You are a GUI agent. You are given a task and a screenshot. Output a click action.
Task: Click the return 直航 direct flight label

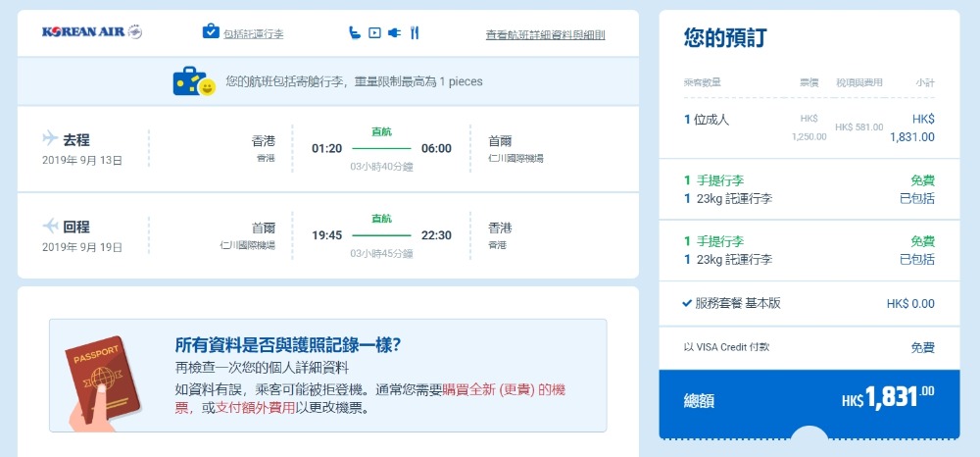click(381, 218)
